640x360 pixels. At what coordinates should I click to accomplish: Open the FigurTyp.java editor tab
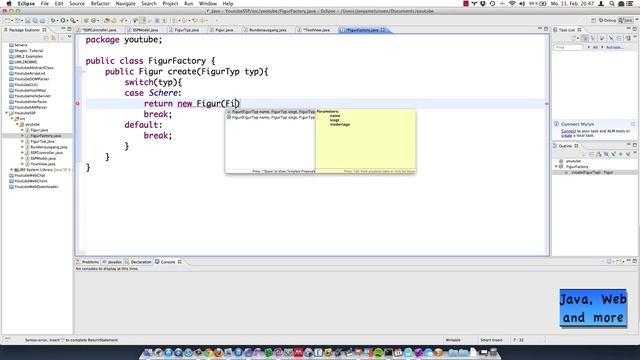tap(187, 30)
